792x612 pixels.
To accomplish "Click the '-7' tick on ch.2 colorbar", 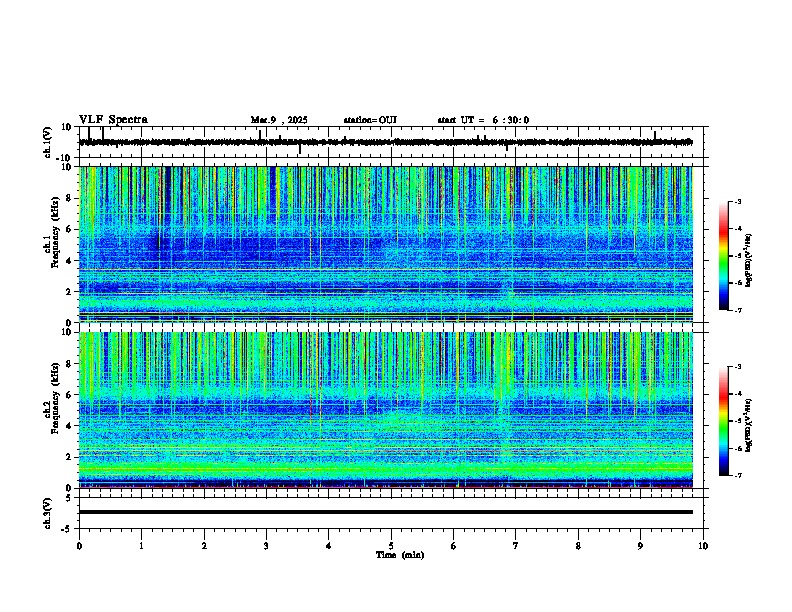I will (738, 475).
